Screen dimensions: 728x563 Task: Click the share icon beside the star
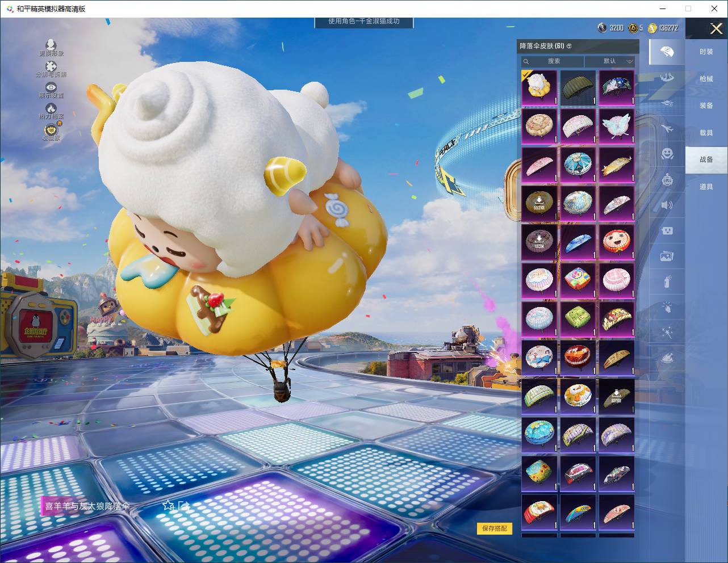183,505
